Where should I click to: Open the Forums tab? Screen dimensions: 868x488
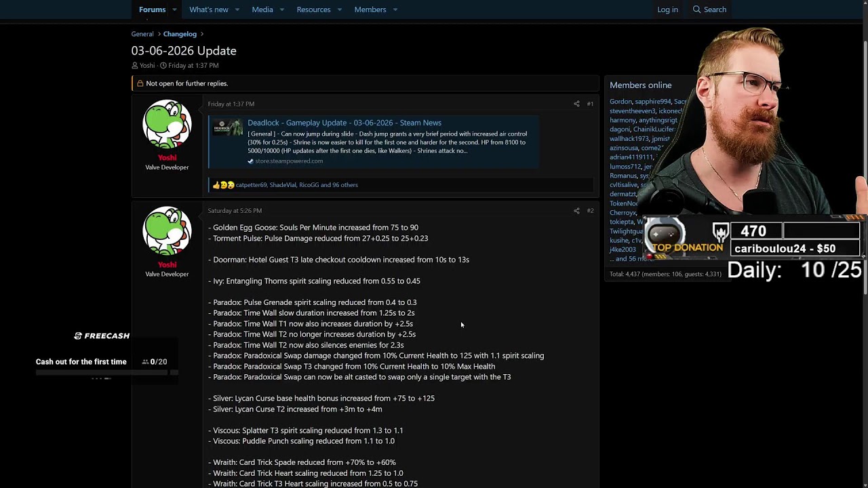(x=152, y=9)
